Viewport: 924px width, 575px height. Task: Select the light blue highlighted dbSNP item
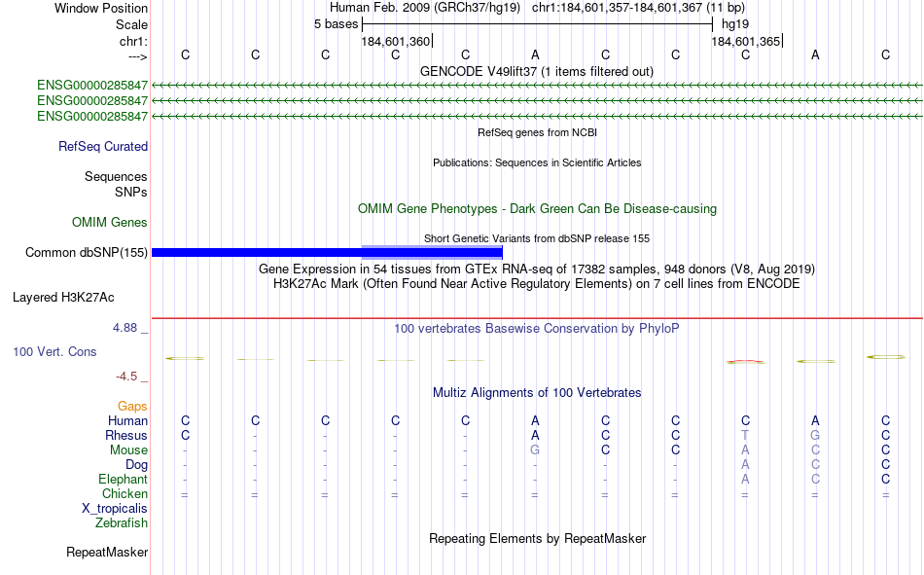(x=432, y=252)
